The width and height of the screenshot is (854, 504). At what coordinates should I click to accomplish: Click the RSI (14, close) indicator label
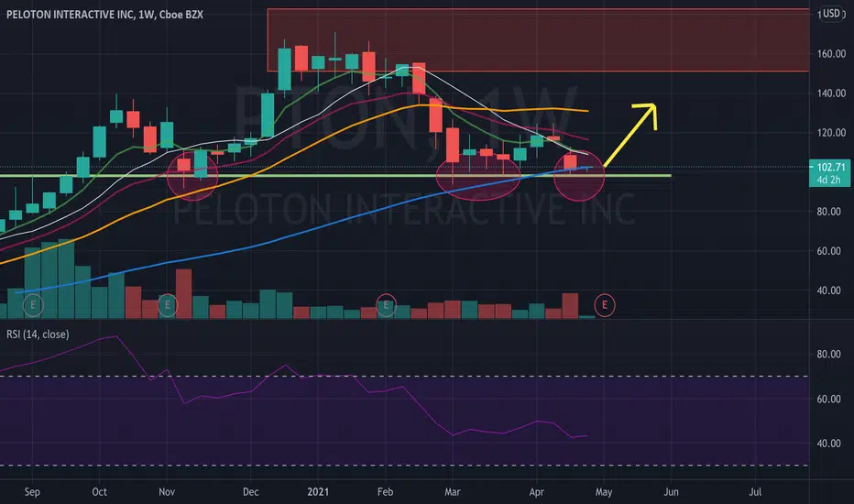click(38, 334)
